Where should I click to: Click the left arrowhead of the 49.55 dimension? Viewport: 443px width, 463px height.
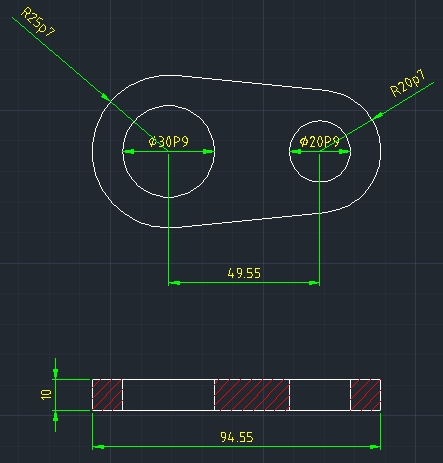174,283
